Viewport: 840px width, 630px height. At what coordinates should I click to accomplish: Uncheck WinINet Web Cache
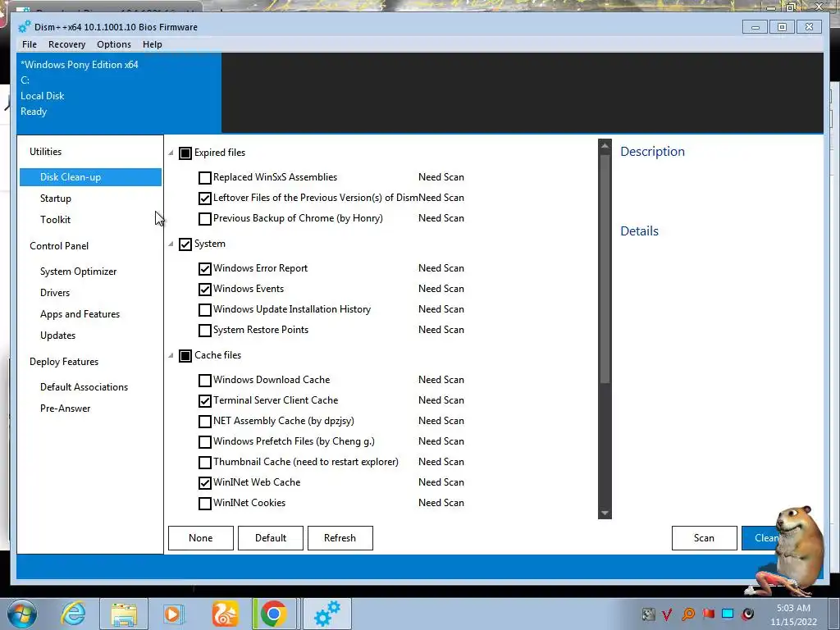click(204, 482)
